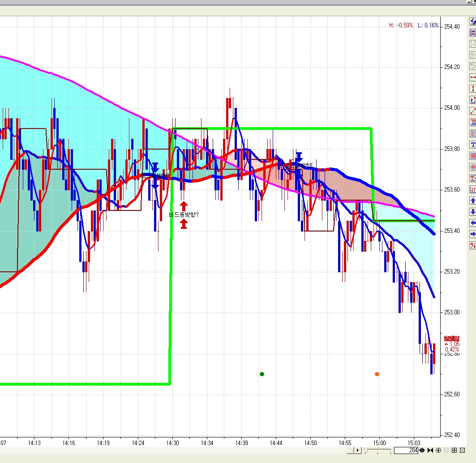Click the '0.42%' change value on the price axis
This screenshot has height=463, width=476.
[x=452, y=349]
